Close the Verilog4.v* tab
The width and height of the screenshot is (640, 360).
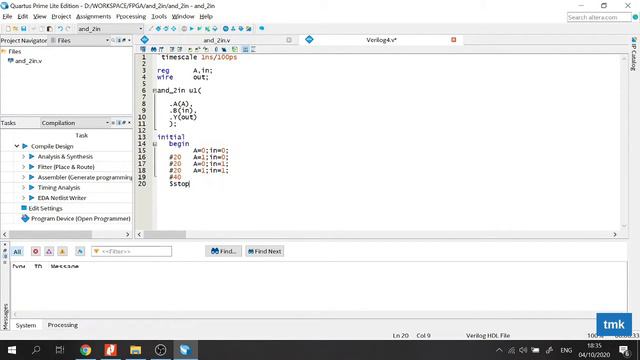[453, 40]
